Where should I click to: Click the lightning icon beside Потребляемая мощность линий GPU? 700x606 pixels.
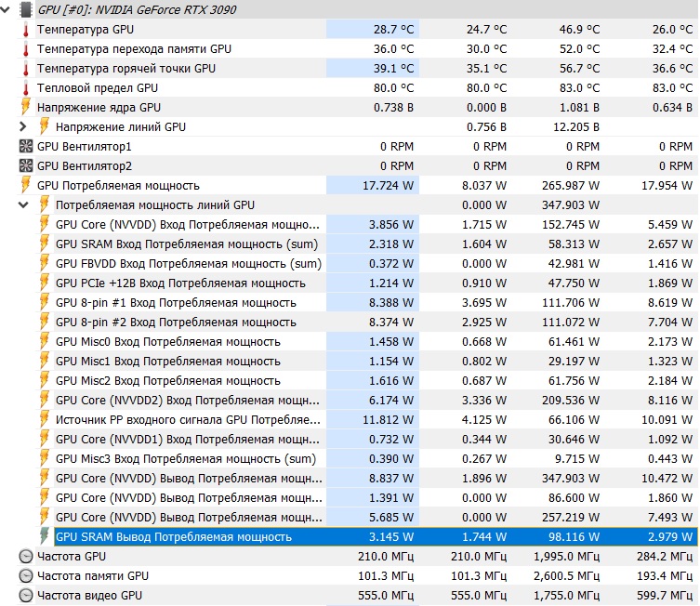[x=45, y=204]
